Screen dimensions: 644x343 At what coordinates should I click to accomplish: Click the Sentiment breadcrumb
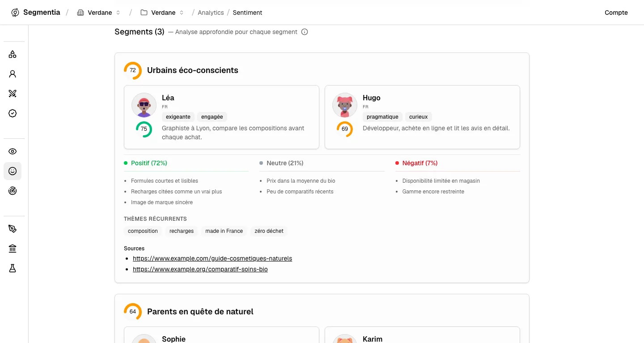pos(247,13)
